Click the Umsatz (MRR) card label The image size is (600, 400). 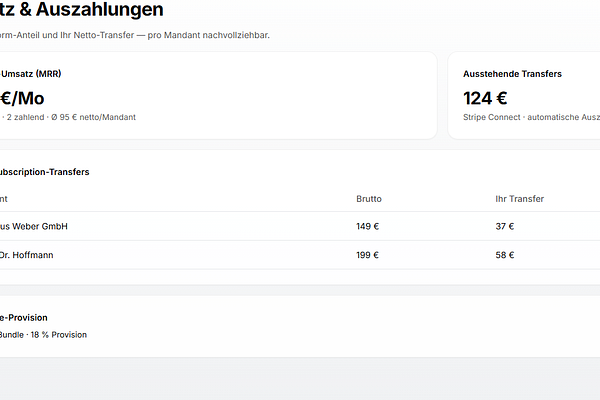coord(31,74)
